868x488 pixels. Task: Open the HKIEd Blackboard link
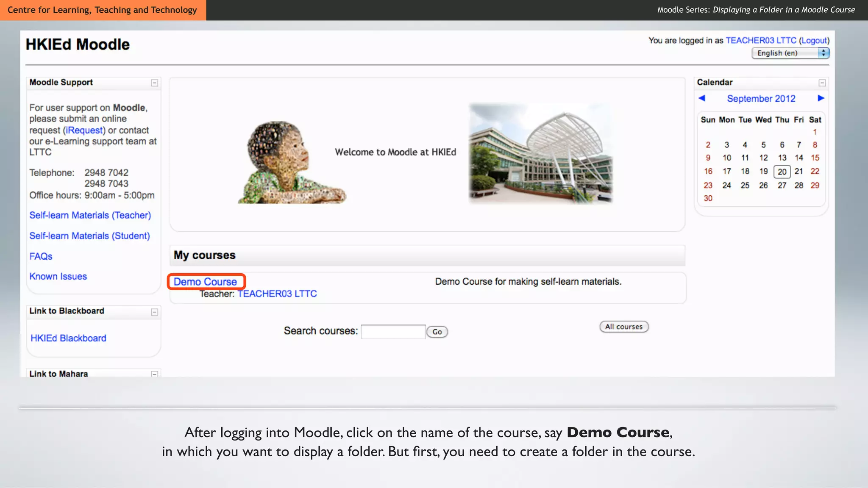coord(68,338)
